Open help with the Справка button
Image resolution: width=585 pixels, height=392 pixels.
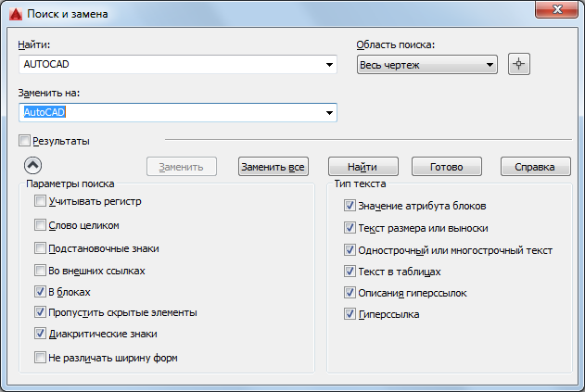click(x=535, y=167)
